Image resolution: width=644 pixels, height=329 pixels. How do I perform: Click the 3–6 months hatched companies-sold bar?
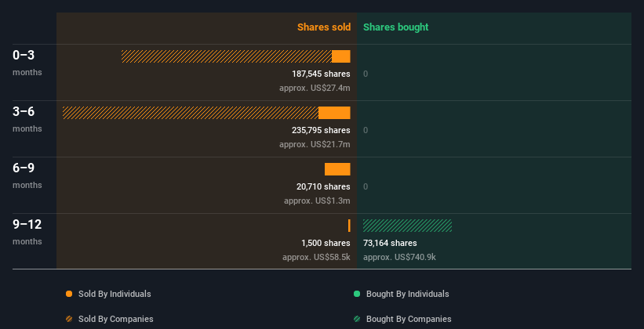click(x=190, y=113)
